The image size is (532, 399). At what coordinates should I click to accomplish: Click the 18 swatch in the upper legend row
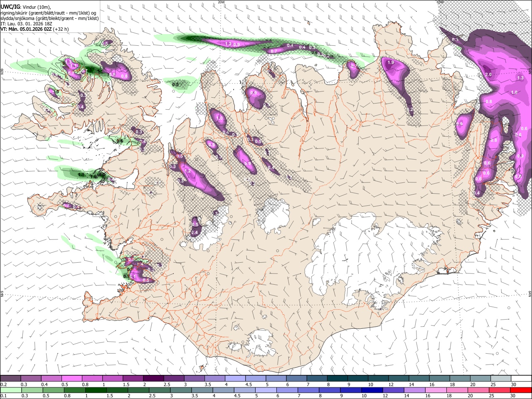pos(461,378)
